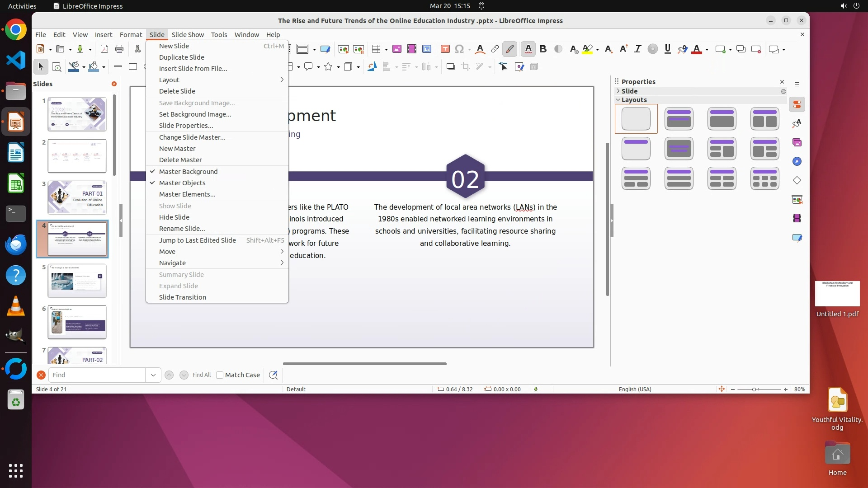Open the Slide Show menu
The image size is (868, 488).
[188, 35]
